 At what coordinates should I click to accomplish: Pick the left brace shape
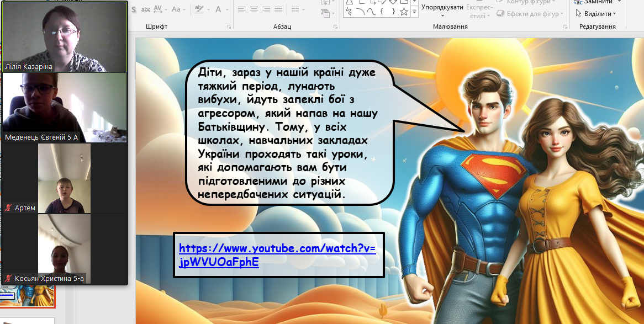[382, 12]
